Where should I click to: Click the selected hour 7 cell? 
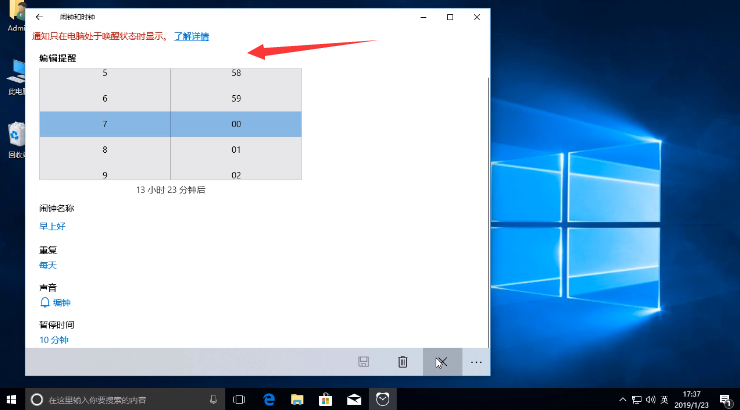(105, 124)
